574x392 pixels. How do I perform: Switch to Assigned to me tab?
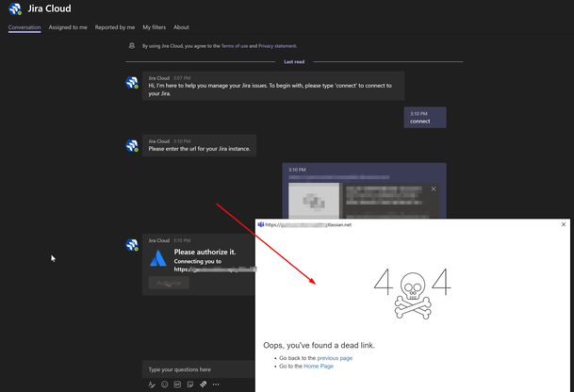coord(68,27)
